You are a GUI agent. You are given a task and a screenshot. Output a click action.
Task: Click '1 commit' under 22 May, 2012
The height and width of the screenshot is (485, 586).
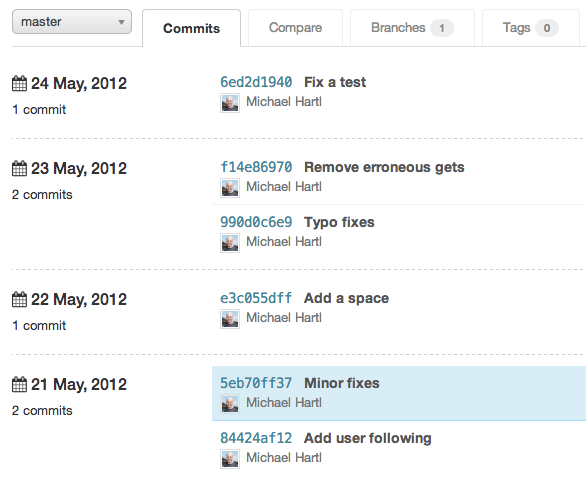39,325
